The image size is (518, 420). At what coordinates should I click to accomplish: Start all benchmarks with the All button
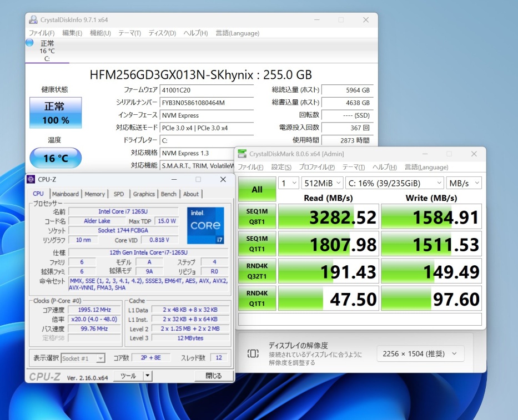point(257,189)
